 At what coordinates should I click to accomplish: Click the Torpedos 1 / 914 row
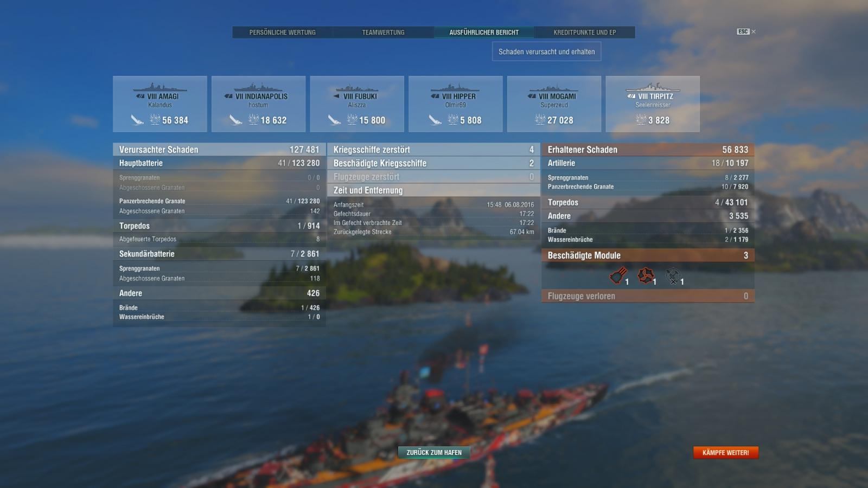tap(219, 226)
